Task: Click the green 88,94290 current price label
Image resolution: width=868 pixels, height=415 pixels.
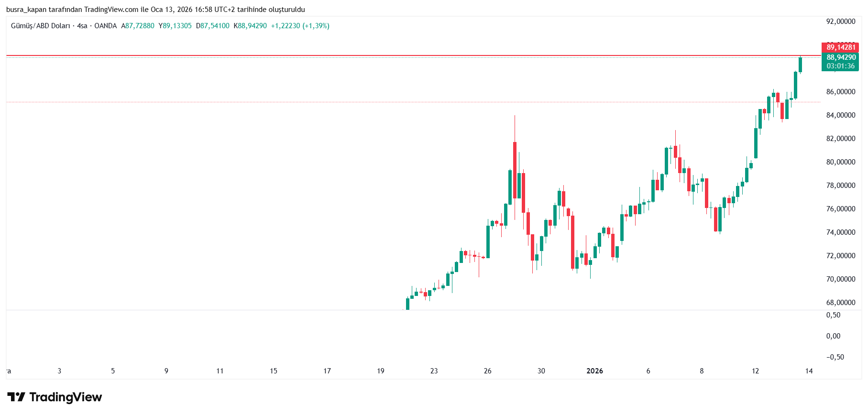Action: pyautogui.click(x=840, y=57)
